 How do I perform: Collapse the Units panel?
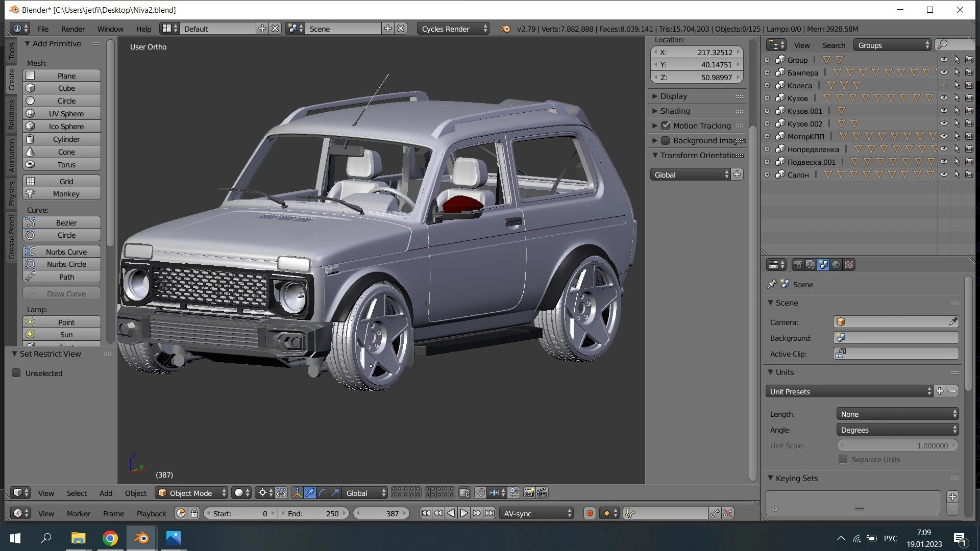[770, 372]
